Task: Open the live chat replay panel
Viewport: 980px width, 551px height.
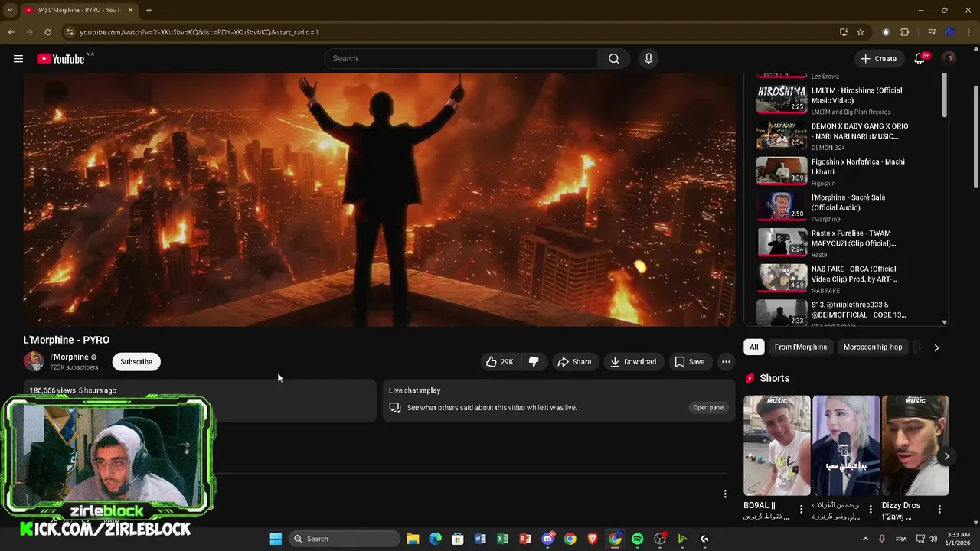Action: 708,408
